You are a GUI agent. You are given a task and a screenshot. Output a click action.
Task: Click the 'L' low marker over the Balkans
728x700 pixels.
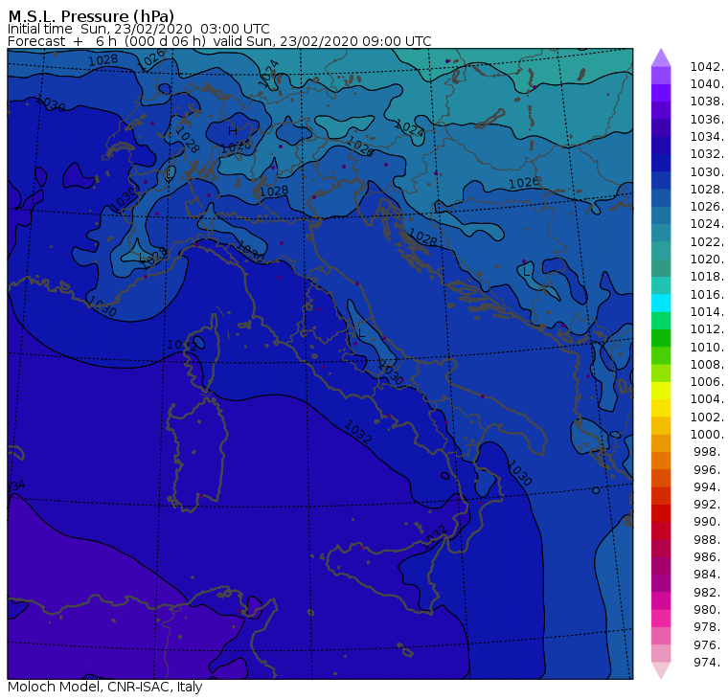click(x=526, y=272)
